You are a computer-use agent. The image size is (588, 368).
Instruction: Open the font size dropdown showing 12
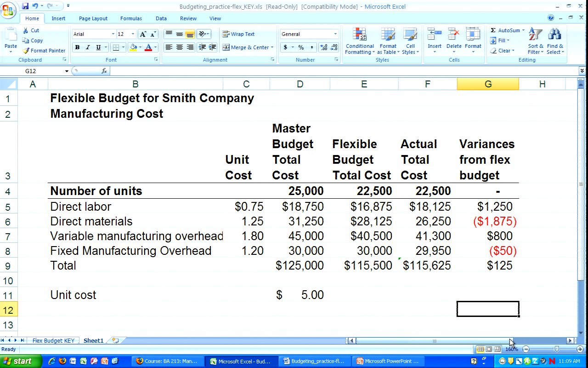[x=133, y=34]
